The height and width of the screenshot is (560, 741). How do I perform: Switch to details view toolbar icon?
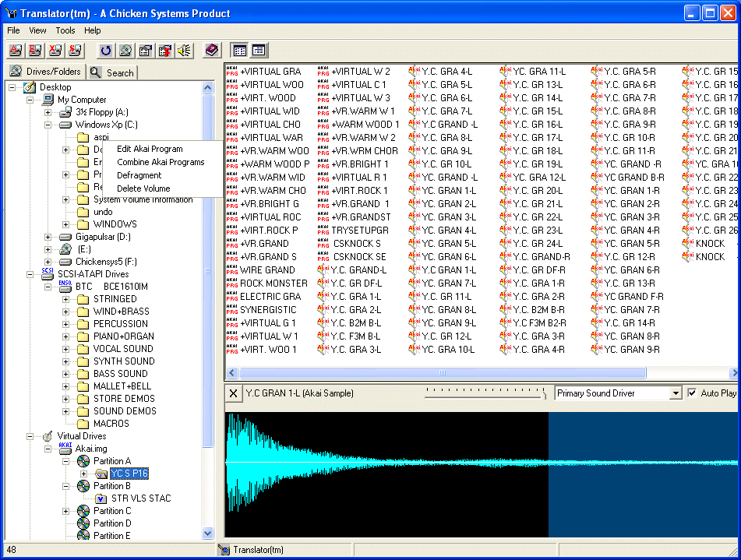click(259, 50)
